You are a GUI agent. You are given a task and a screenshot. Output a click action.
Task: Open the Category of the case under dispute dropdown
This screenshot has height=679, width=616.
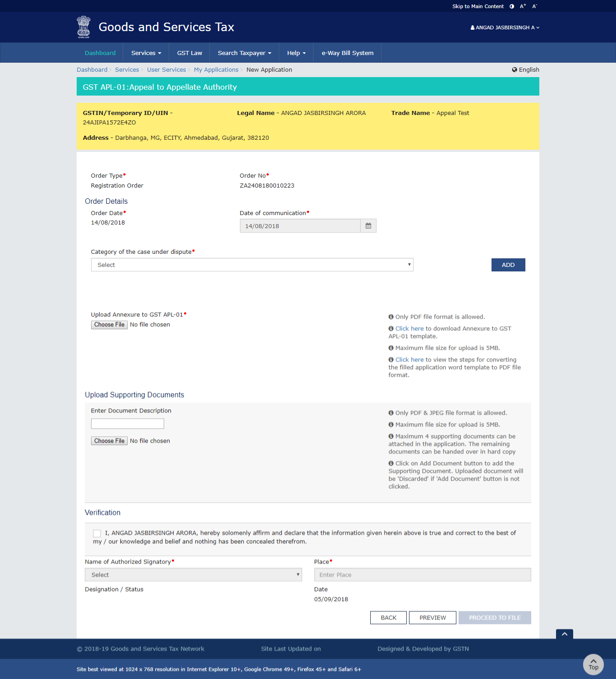coord(252,265)
